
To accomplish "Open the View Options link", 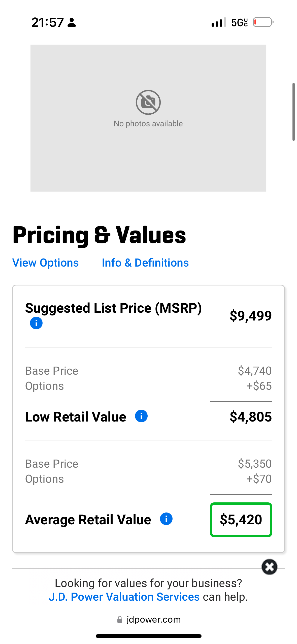I will pos(46,263).
